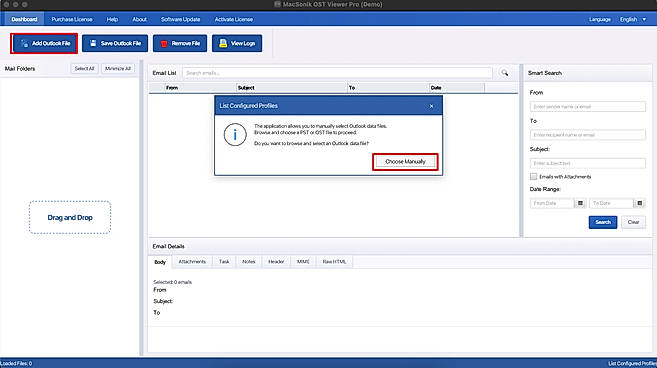Switch to the Task tab
The height and width of the screenshot is (368, 657).
pyautogui.click(x=224, y=262)
